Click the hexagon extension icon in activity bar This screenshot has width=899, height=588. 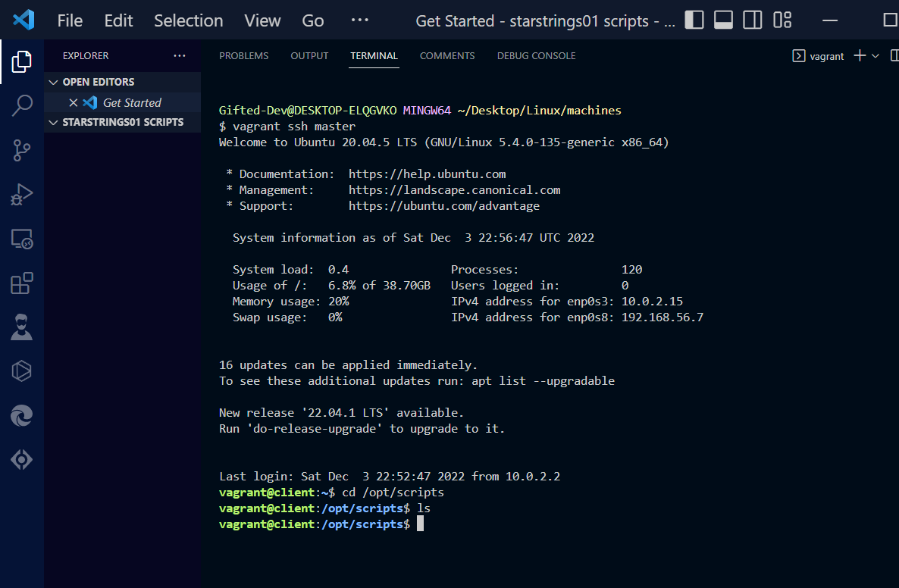click(x=22, y=371)
